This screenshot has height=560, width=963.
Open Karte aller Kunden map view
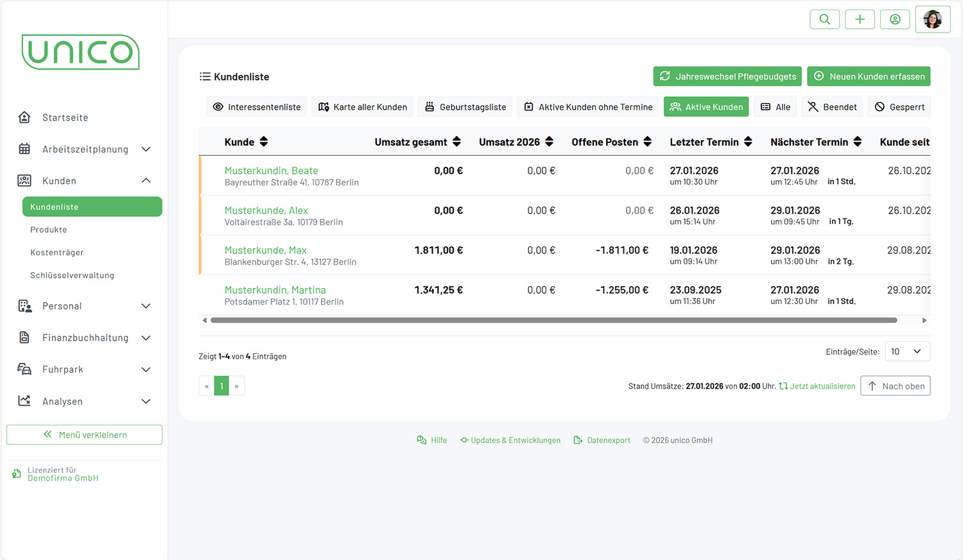pyautogui.click(x=363, y=107)
